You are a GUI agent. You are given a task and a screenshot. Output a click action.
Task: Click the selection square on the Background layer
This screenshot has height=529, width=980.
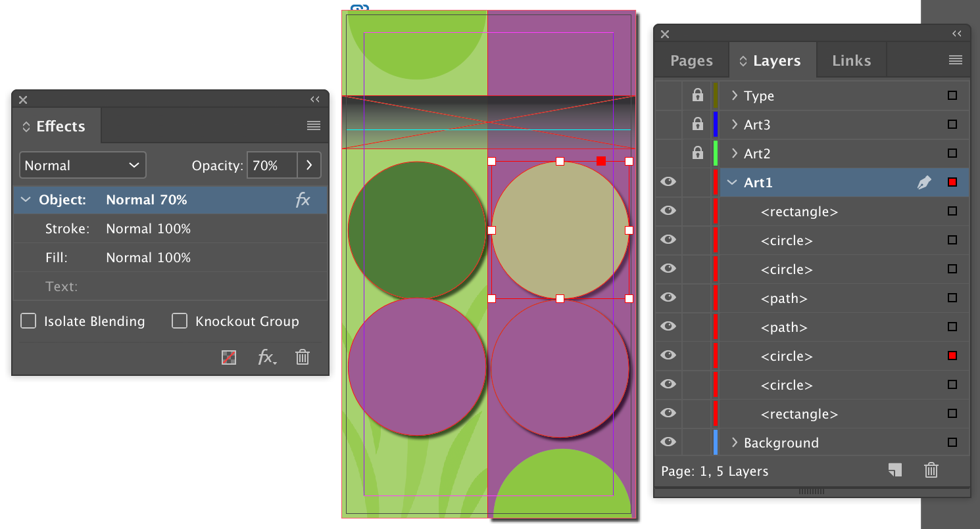pos(952,442)
